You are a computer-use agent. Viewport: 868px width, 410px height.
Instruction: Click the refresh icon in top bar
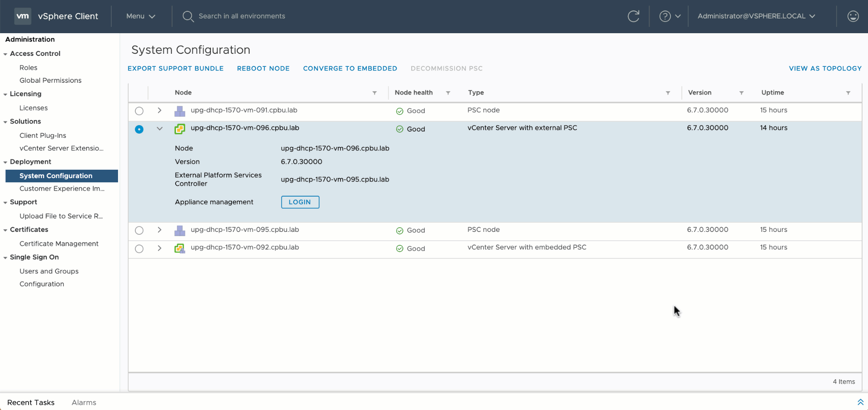pos(633,16)
